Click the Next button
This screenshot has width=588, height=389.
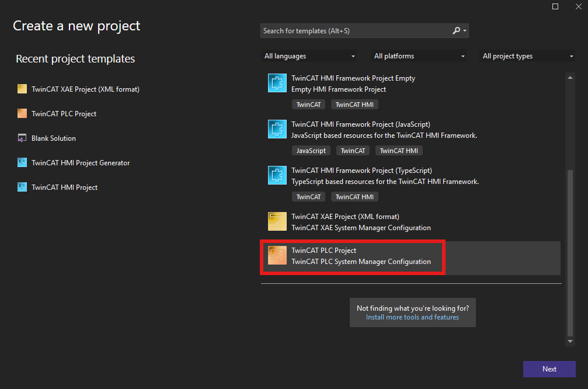pos(549,369)
